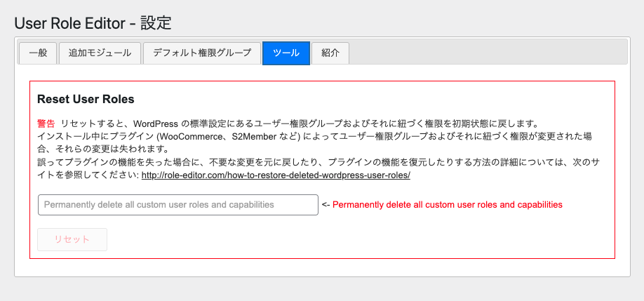Click the red 警告 warning label
Image resolution: width=644 pixels, height=301 pixels.
tap(46, 122)
